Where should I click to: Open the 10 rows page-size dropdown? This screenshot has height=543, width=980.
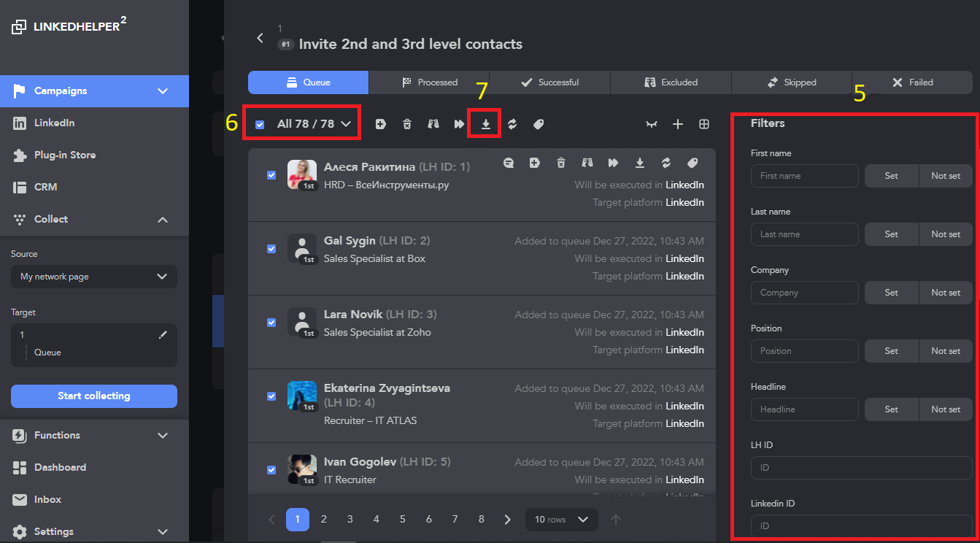[x=562, y=520]
